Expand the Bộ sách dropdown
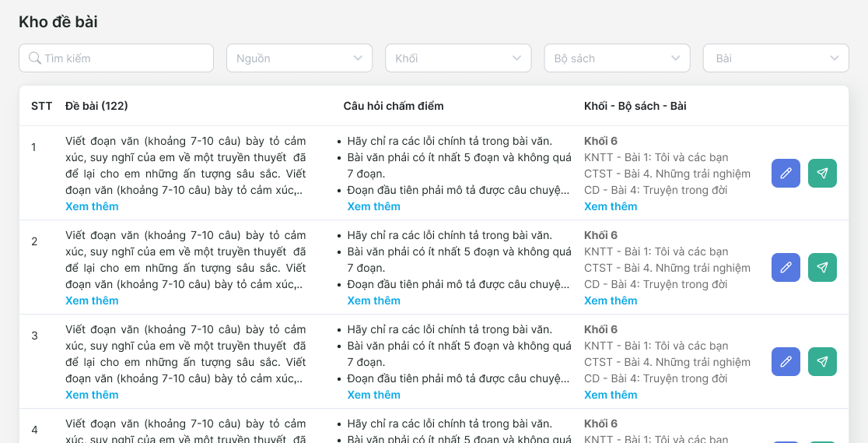Image resolution: width=868 pixels, height=443 pixels. click(618, 58)
